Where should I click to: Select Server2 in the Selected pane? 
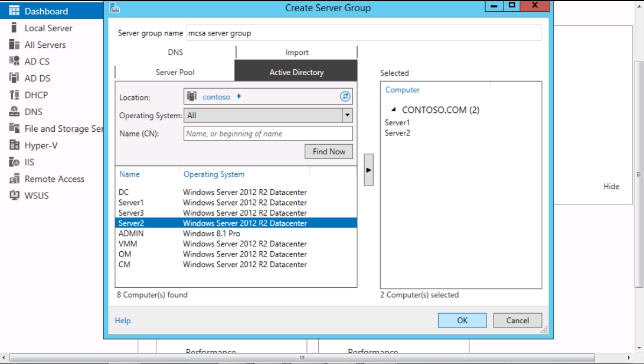click(397, 133)
